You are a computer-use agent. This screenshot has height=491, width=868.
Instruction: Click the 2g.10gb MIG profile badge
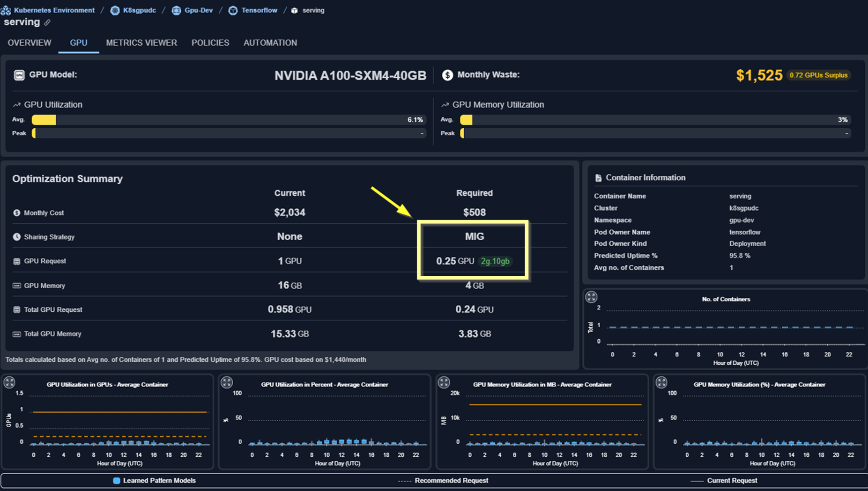(495, 261)
